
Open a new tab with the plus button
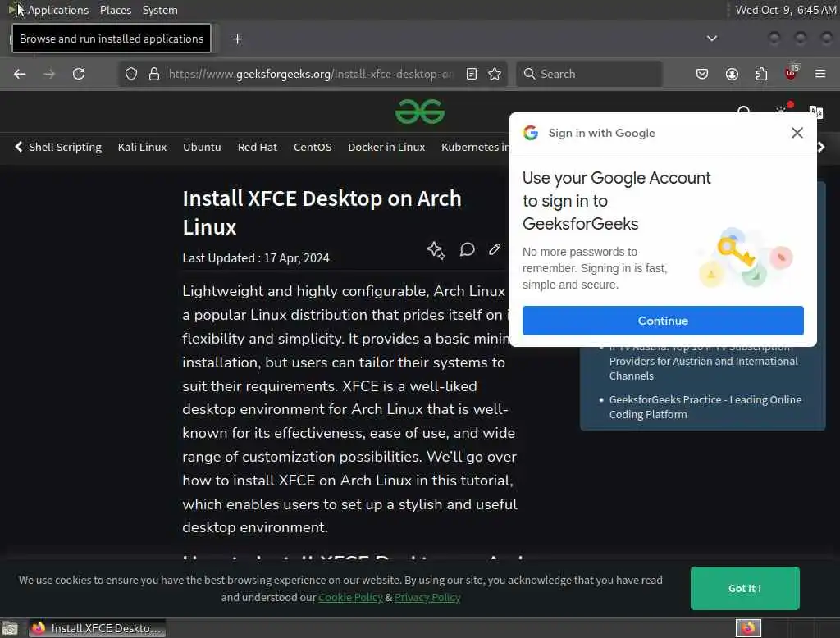tap(237, 39)
